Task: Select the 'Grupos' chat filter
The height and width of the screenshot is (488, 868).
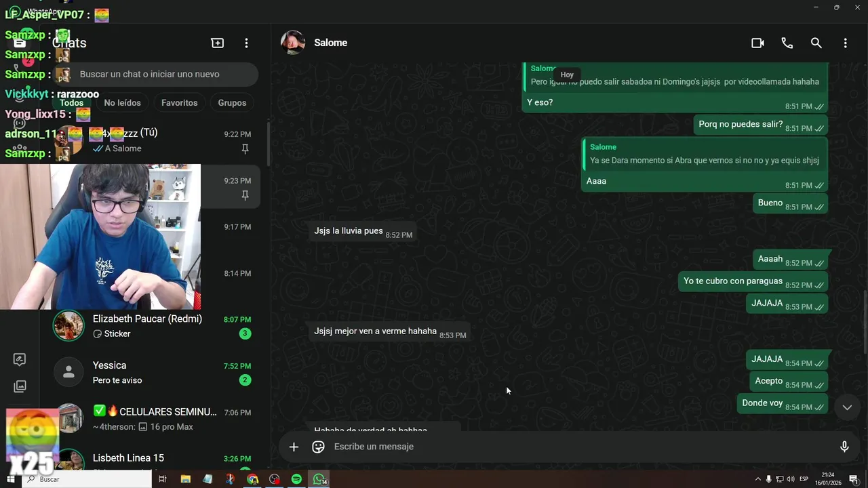Action: click(232, 103)
